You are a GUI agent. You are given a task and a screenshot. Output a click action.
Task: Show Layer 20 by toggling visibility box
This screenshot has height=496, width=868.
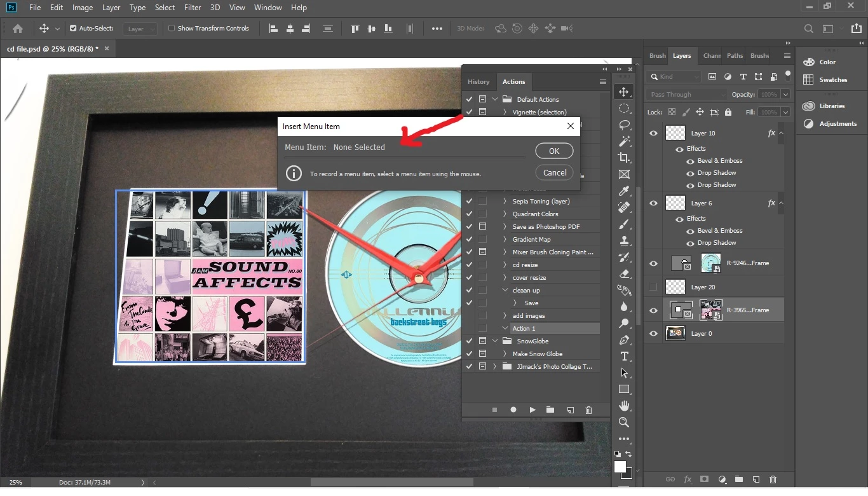coord(653,287)
